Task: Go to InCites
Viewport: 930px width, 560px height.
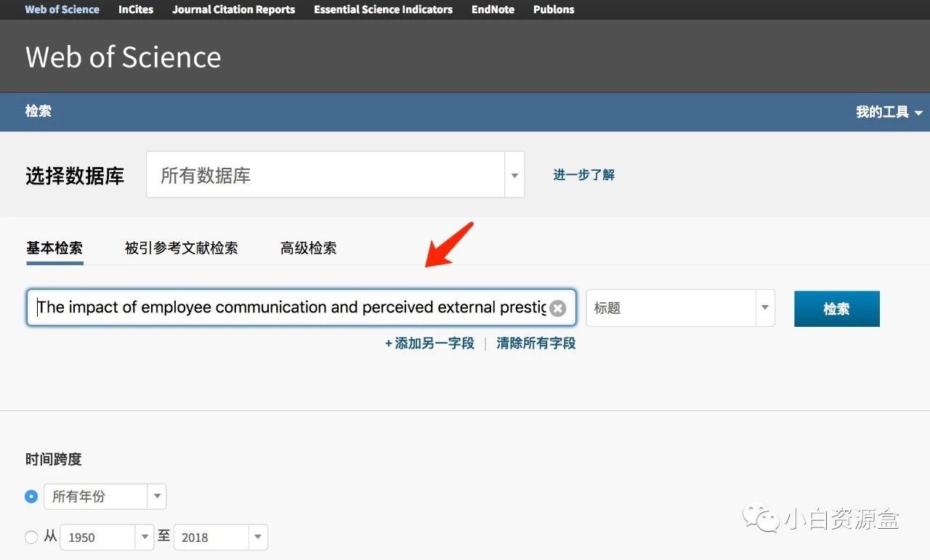Action: [x=136, y=9]
